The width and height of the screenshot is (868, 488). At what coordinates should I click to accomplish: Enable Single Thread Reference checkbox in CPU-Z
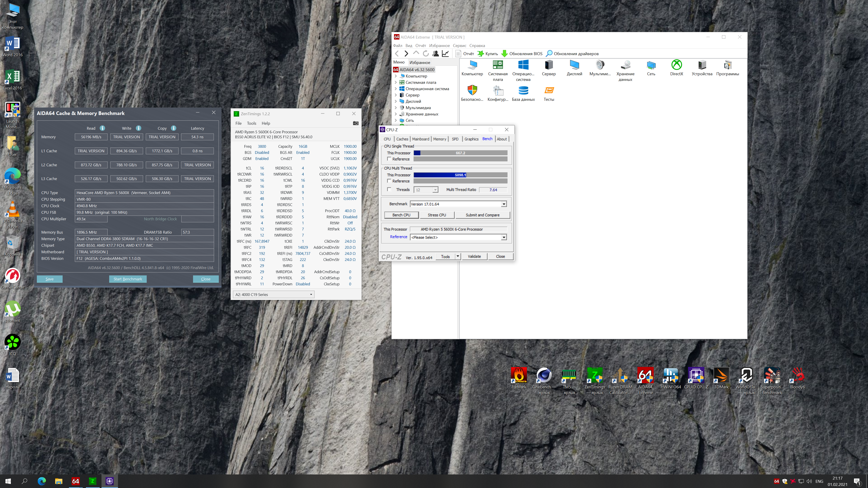click(x=389, y=159)
